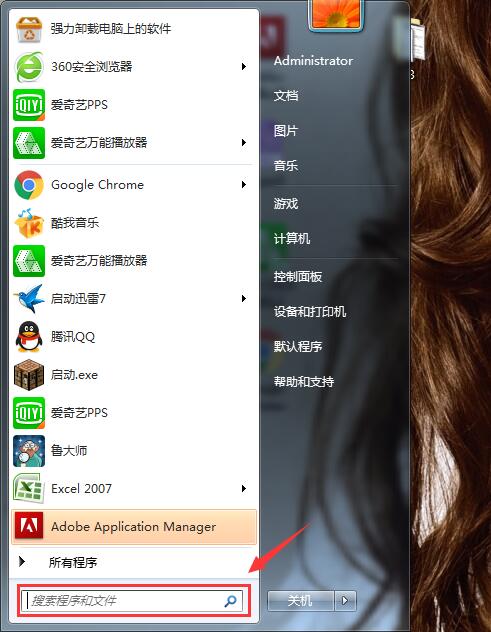This screenshot has width=491, height=632.
Task: Open 默认程序 settings
Action: 298,347
